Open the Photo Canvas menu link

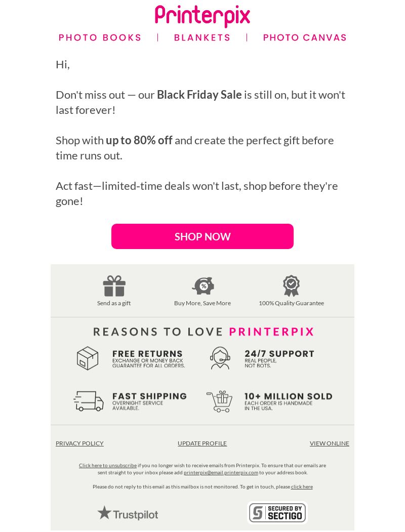(x=305, y=37)
